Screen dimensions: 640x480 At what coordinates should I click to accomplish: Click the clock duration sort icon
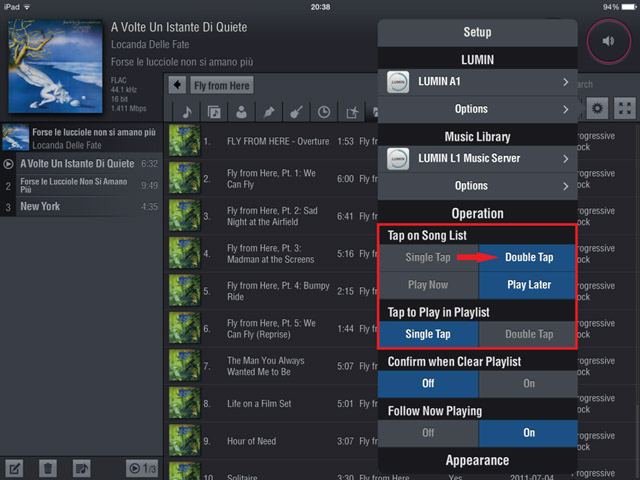(324, 111)
